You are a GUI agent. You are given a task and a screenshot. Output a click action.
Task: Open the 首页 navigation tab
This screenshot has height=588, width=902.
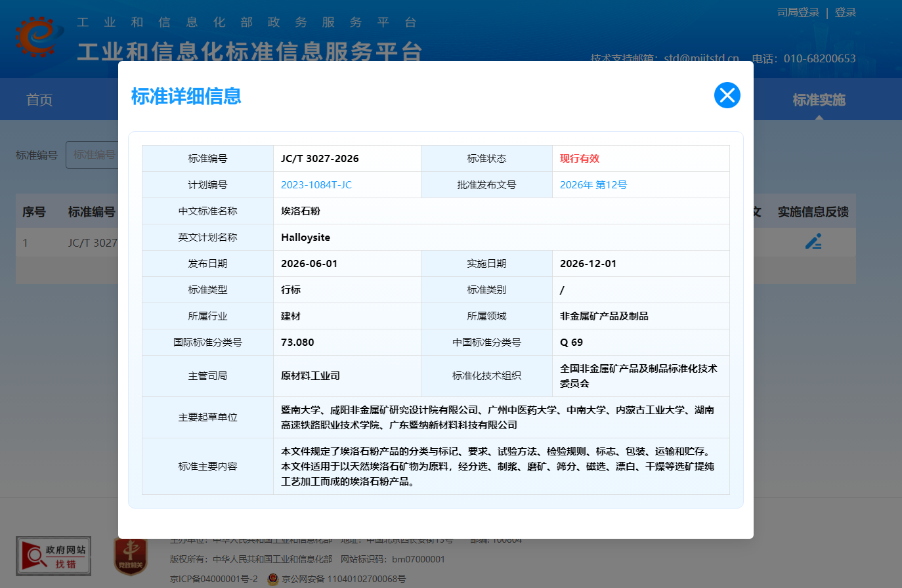pyautogui.click(x=39, y=100)
